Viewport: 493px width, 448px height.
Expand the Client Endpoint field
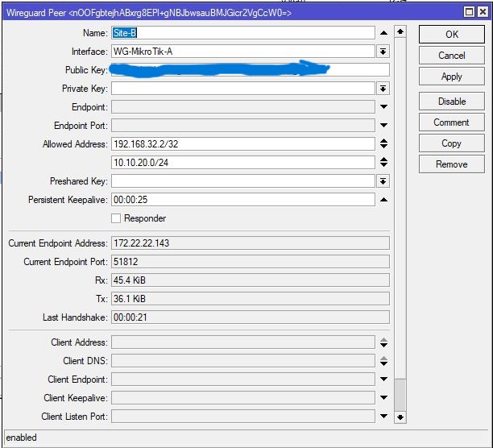point(383,380)
